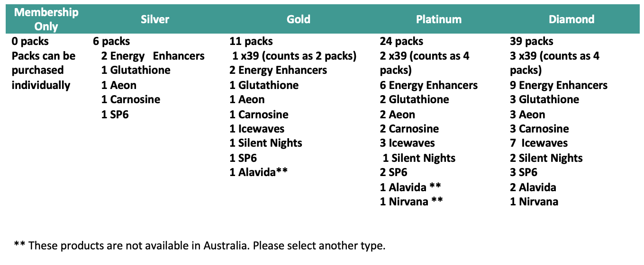Screen dimensions: 644x265
Task: Select "39 packs" in the Diamond column
Action: coord(531,41)
